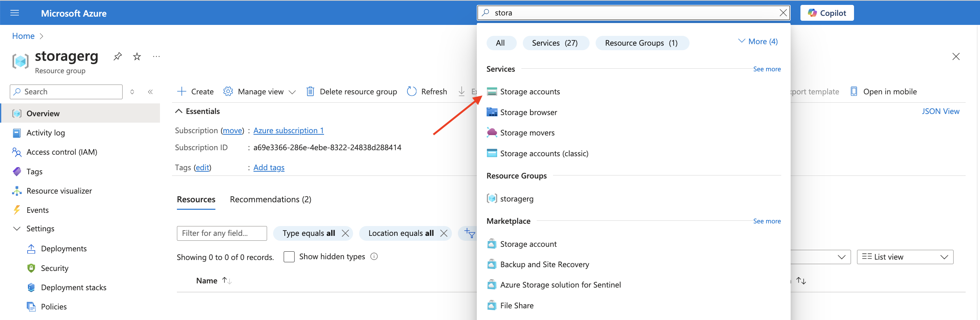Open Policies under Settings

[54, 307]
